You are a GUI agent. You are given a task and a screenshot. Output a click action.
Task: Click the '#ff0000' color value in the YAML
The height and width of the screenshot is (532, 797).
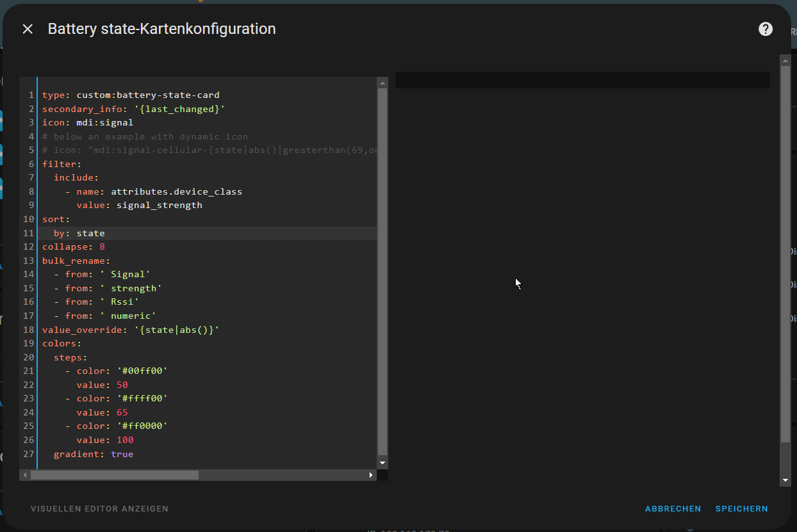click(x=142, y=426)
